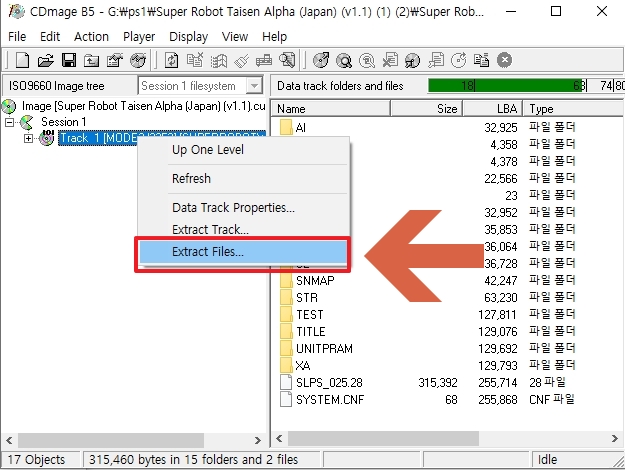Click the Idle status bar entry
This screenshot has width=625, height=470.
click(x=547, y=460)
